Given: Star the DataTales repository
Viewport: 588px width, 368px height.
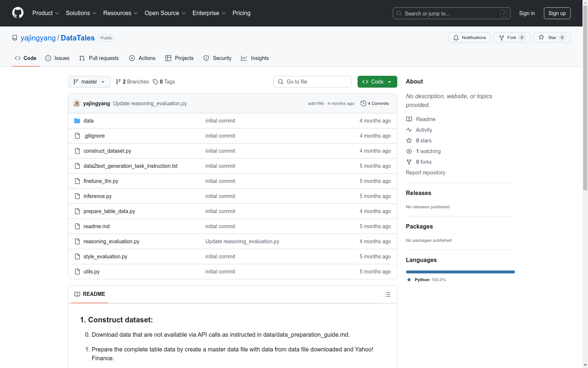Looking at the screenshot, I should [x=552, y=38].
